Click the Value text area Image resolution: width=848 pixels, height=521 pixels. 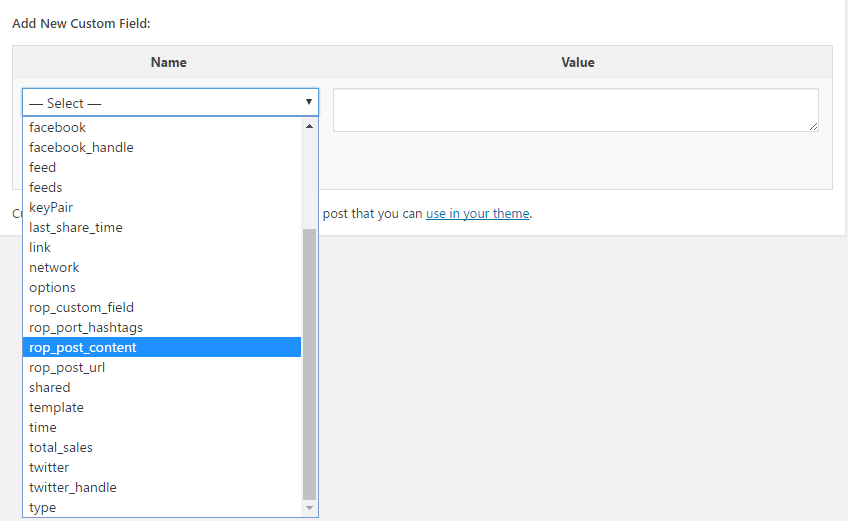click(x=575, y=110)
